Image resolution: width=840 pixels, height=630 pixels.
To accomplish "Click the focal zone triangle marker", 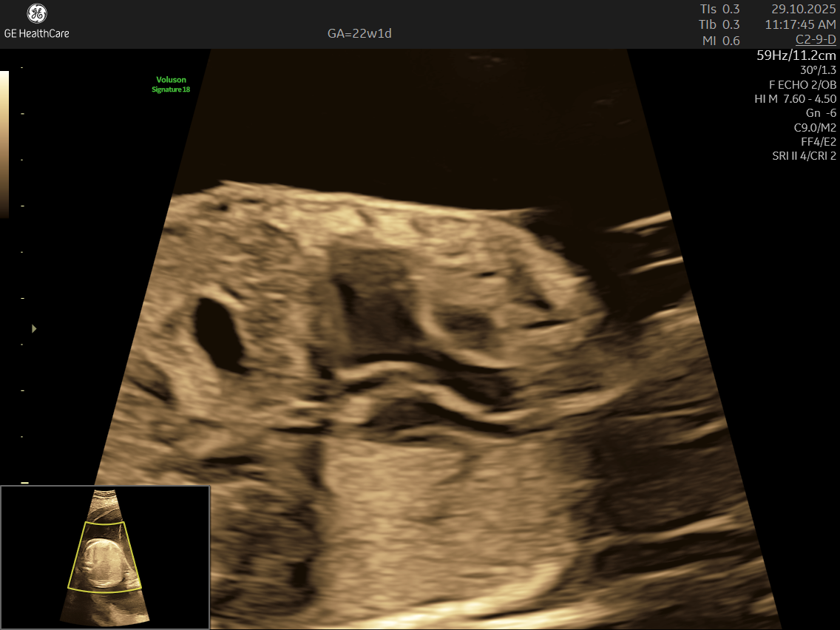I will pyautogui.click(x=34, y=328).
